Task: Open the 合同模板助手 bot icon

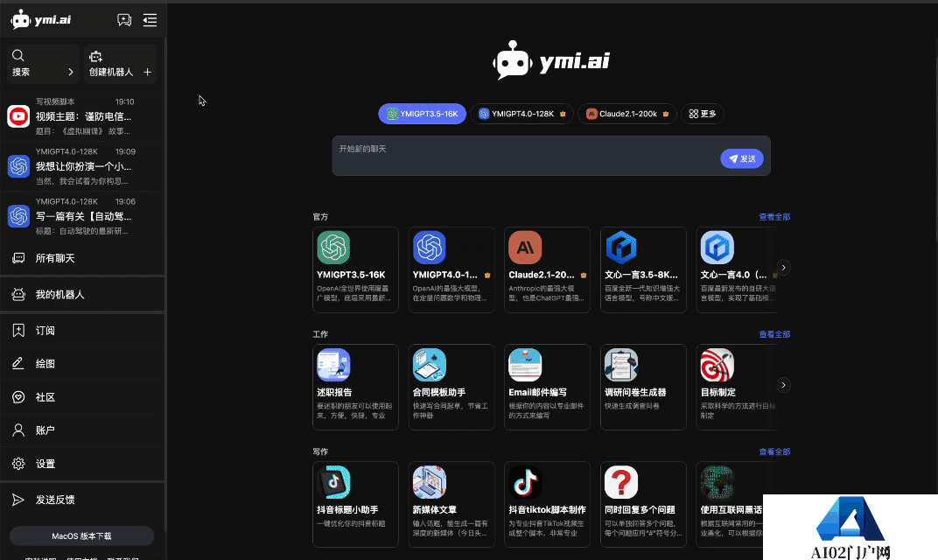Action: [x=430, y=364]
